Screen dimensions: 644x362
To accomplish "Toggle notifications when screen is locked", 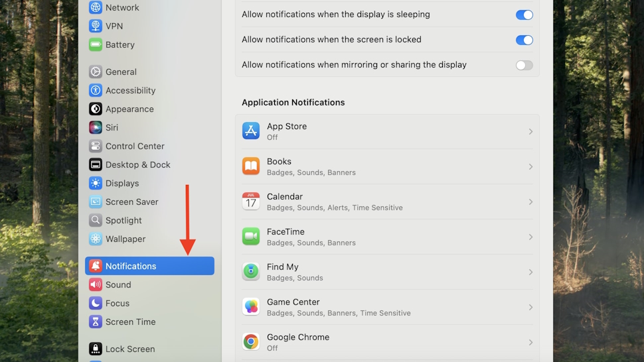I will click(x=524, y=40).
